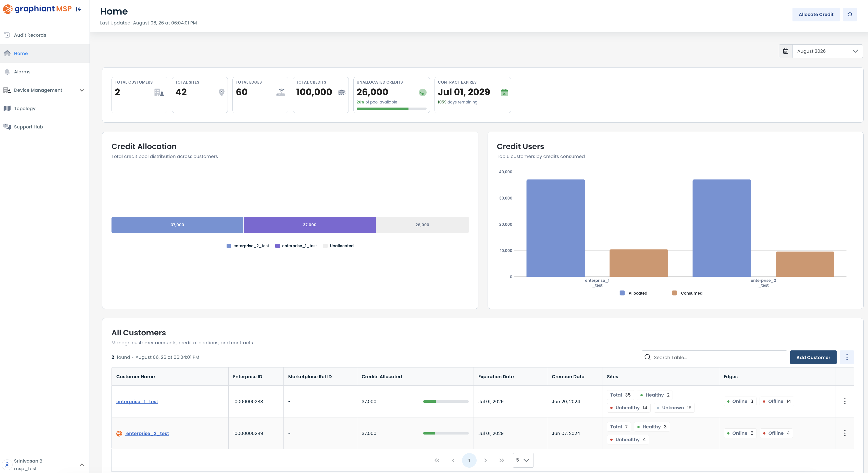
Task: Open the enterprise_1_test customer link
Action: pyautogui.click(x=137, y=401)
